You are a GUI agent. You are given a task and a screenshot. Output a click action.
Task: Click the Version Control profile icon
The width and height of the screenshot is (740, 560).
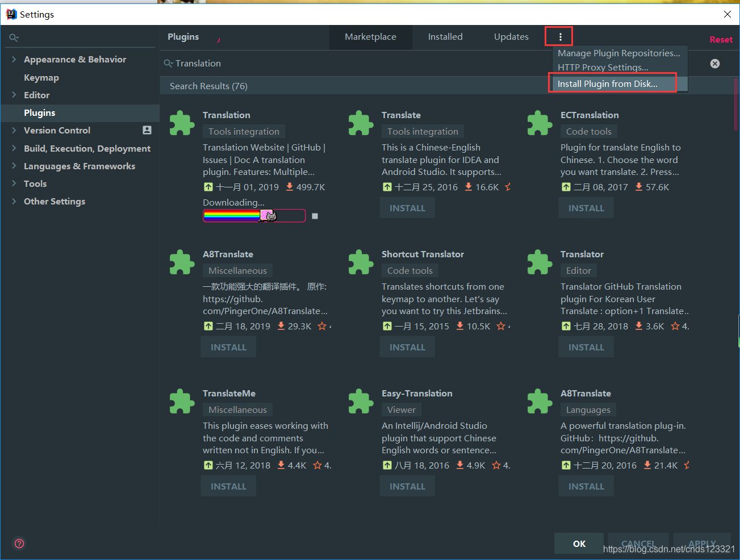click(x=147, y=130)
